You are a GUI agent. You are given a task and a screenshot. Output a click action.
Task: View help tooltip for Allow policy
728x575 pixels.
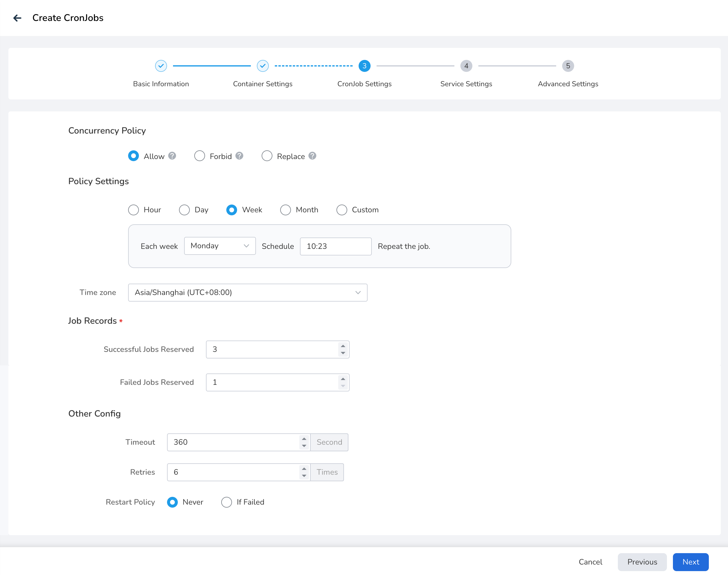pos(172,156)
